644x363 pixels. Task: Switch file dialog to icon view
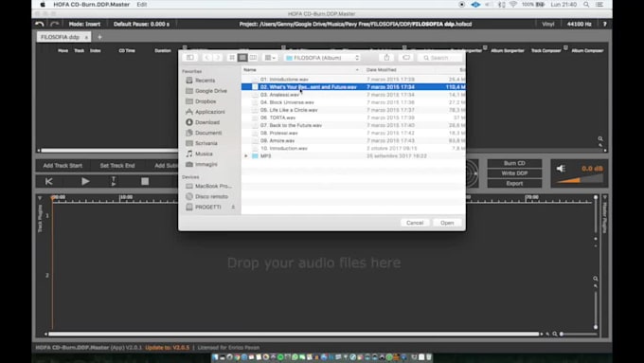(232, 58)
